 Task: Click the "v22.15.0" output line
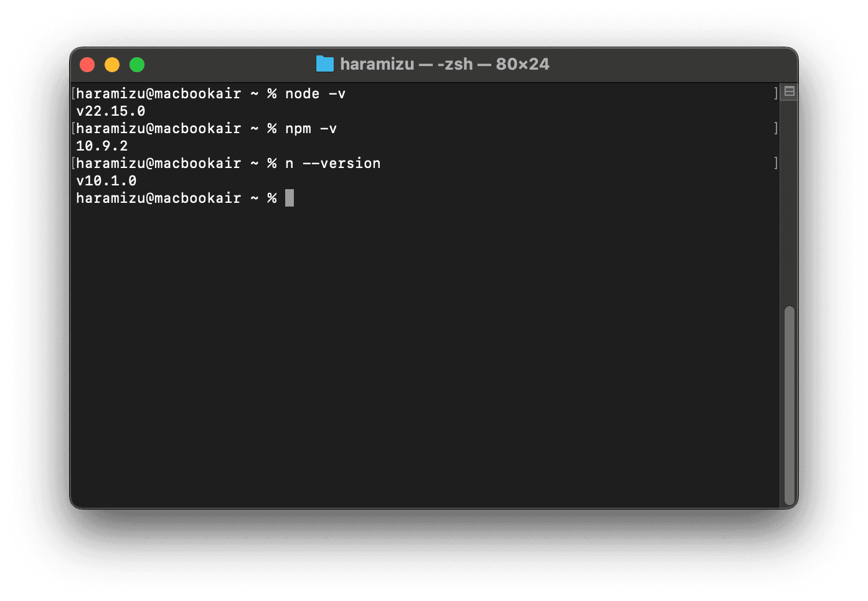pyautogui.click(x=111, y=111)
